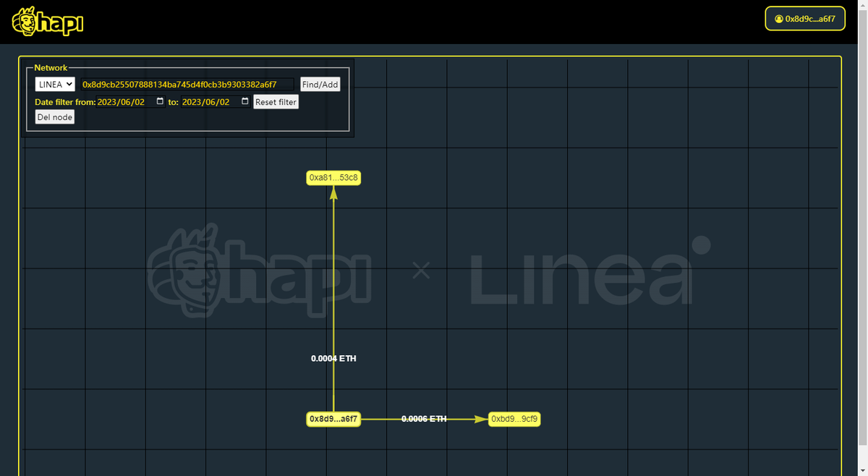The height and width of the screenshot is (476, 868).
Task: Click the Reset filter button
Action: (x=276, y=102)
